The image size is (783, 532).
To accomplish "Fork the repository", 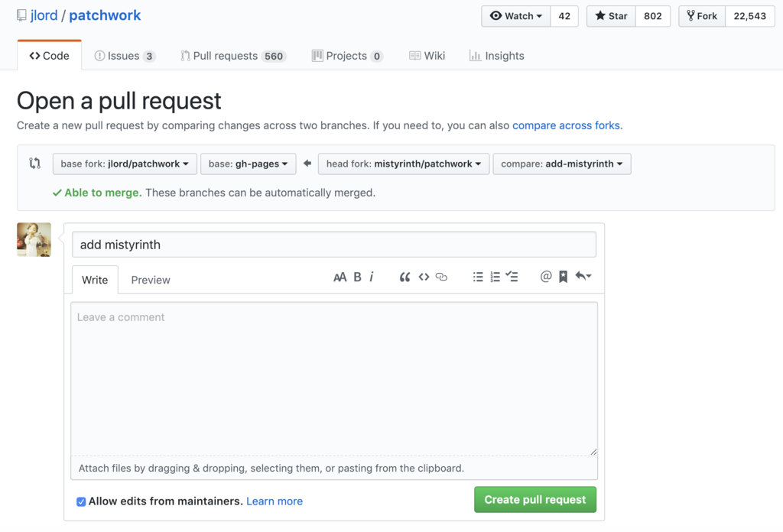I will [x=702, y=16].
